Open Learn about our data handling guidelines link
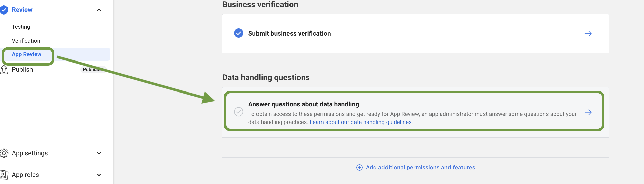The image size is (644, 184). tap(361, 122)
